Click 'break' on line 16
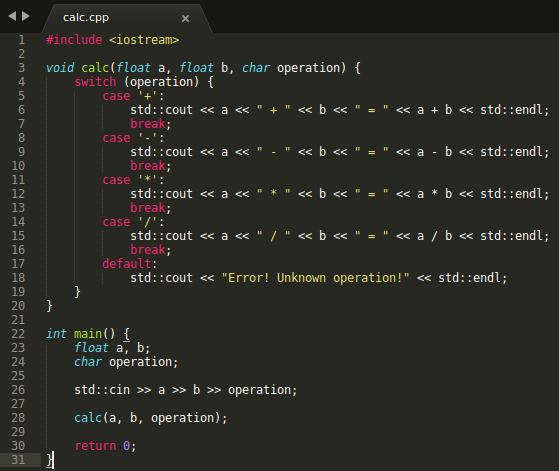559x471 pixels. (148, 250)
